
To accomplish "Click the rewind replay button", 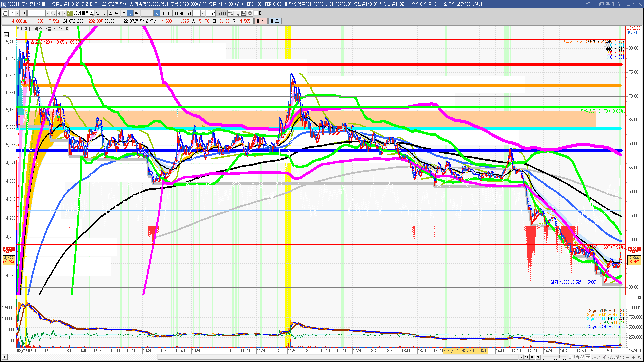I will click(527, 357).
